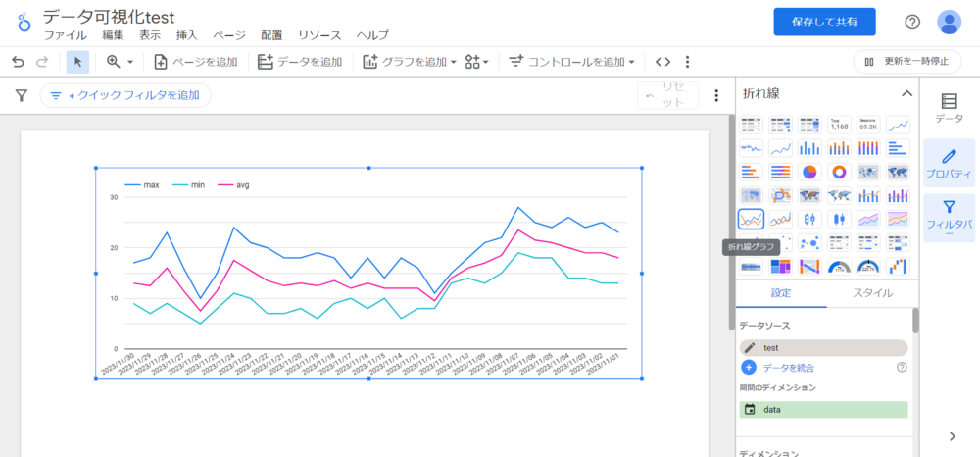980x457 pixels.
Task: Choose the blue column chart type icon
Action: tap(810, 148)
